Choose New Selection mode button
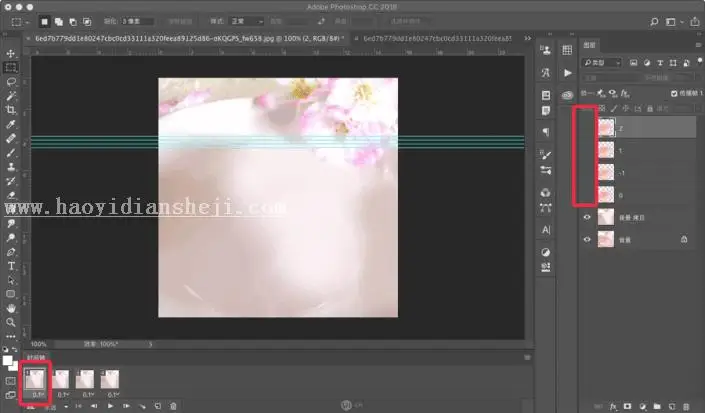This screenshot has width=705, height=413. pos(44,22)
